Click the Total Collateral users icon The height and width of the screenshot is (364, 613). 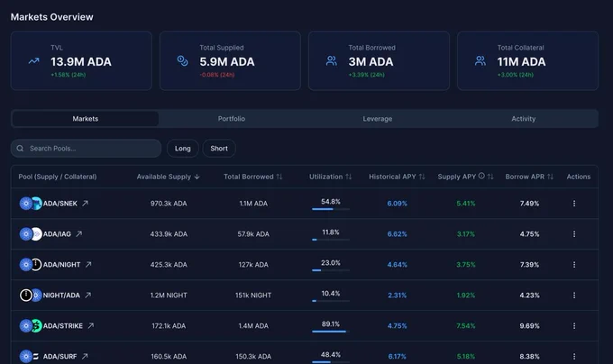pos(480,61)
